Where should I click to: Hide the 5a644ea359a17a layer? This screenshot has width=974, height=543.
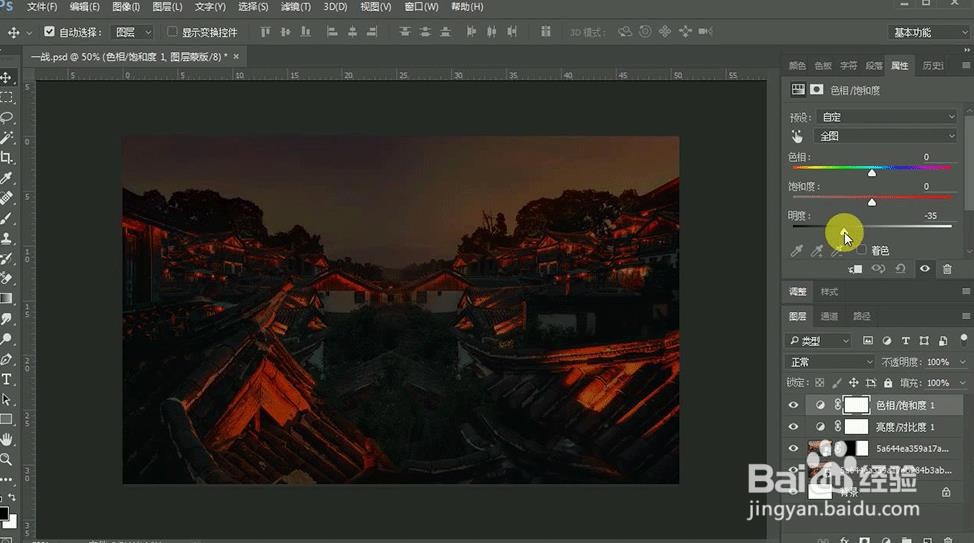(793, 448)
